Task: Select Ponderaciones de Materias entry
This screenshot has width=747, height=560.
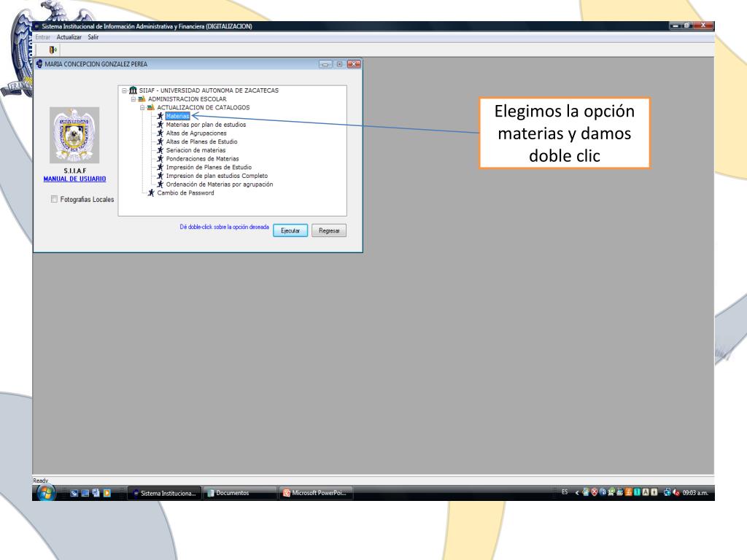Action: click(203, 158)
